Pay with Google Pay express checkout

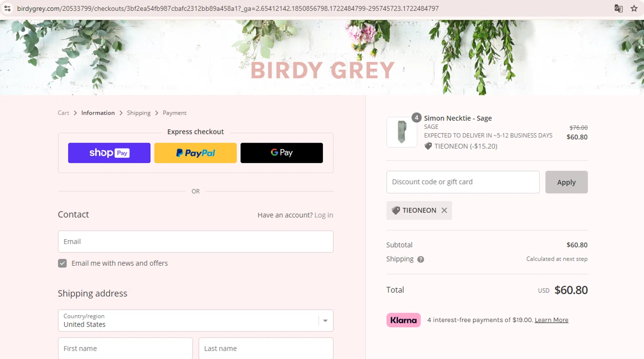pyautogui.click(x=282, y=153)
